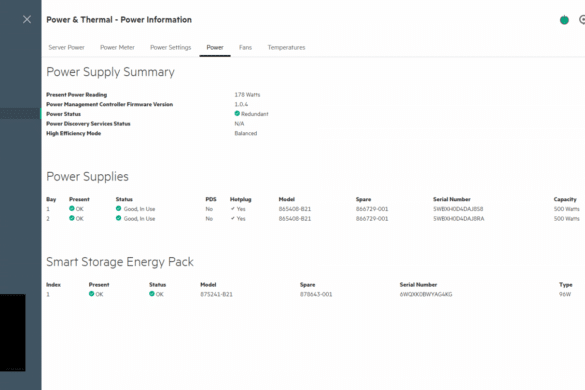Open the Power Settings tab
This screenshot has width=585, height=390.
click(x=171, y=47)
